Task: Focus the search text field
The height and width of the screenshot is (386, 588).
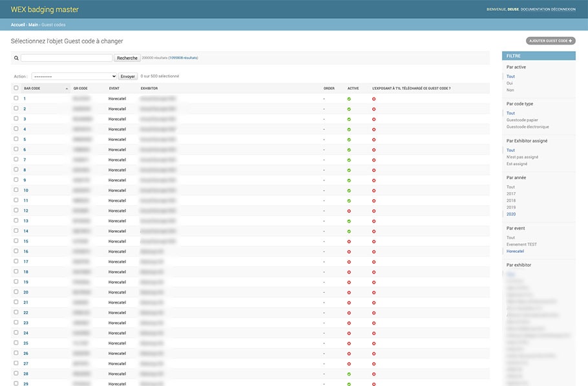Action: pos(67,58)
